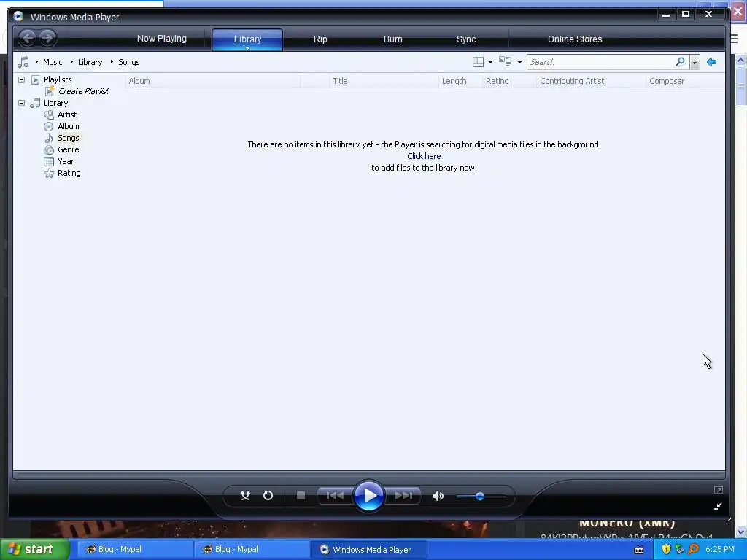Sort by the Composer column header
This screenshot has height=560, width=747.
pyautogui.click(x=685, y=81)
